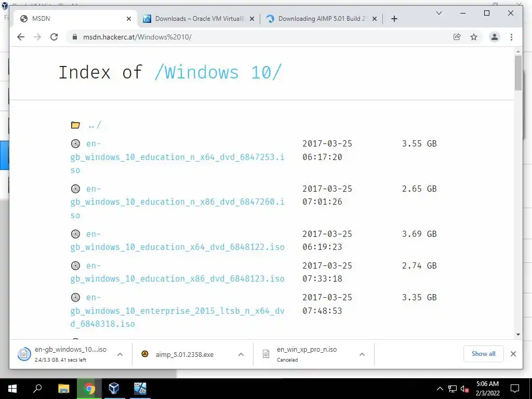Expand options for en-gb_windows_10 iso download
This screenshot has width=532, height=399.
coord(120,354)
